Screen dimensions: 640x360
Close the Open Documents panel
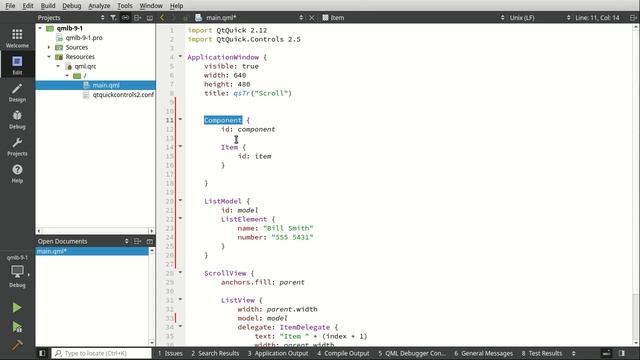click(150, 241)
